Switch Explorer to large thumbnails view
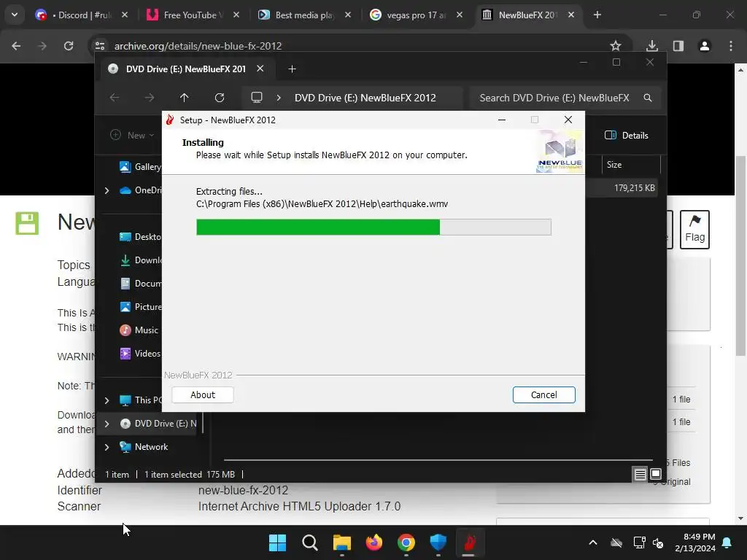Screen dimensions: 747x560 pos(656,474)
